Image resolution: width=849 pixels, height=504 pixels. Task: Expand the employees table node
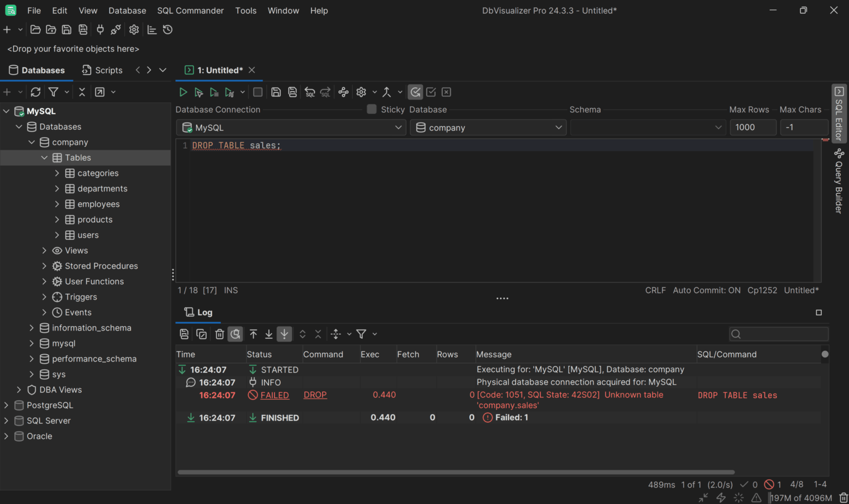click(x=57, y=204)
